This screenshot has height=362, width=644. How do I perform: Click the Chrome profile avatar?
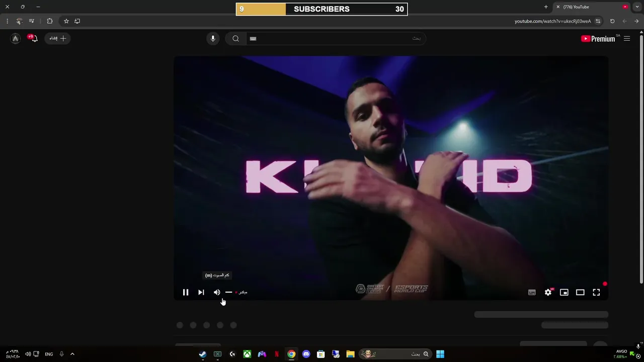point(19,21)
